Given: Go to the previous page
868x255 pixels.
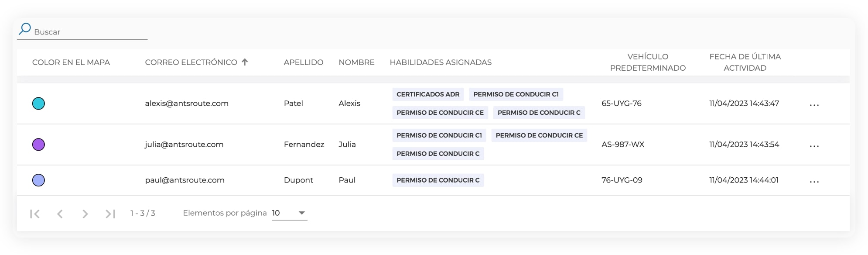Looking at the screenshot, I should (60, 214).
